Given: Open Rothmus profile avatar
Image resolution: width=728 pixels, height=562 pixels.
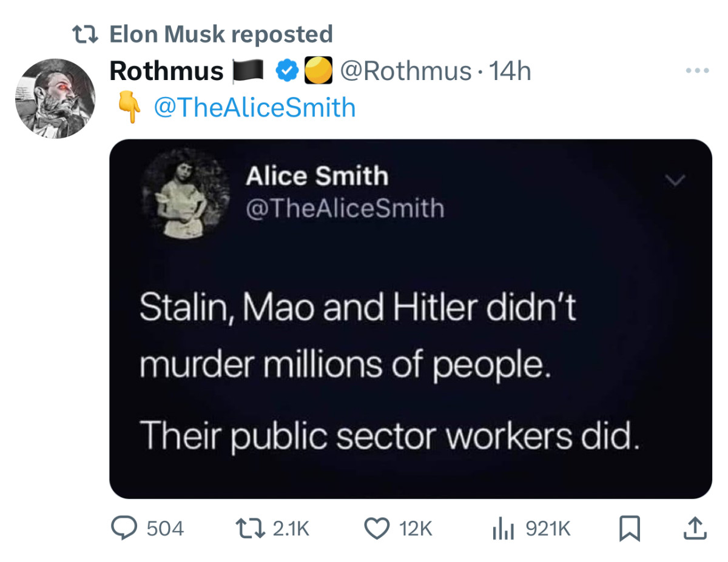Looking at the screenshot, I should 55,99.
